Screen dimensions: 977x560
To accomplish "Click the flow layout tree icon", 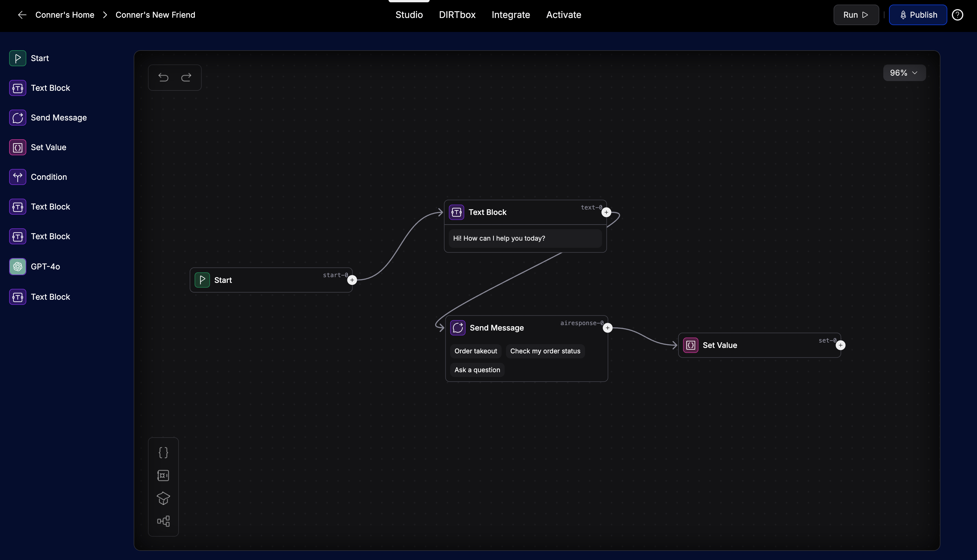I will (163, 521).
